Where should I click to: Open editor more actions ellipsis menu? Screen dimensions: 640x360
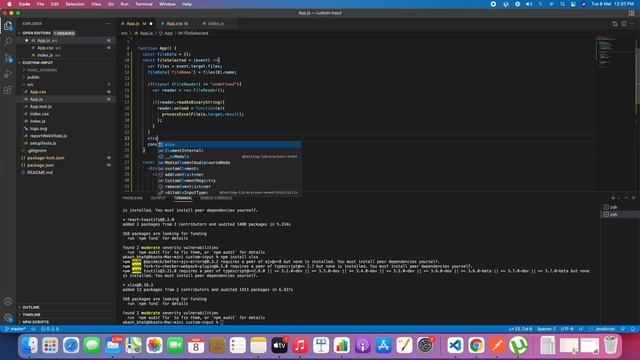632,24
